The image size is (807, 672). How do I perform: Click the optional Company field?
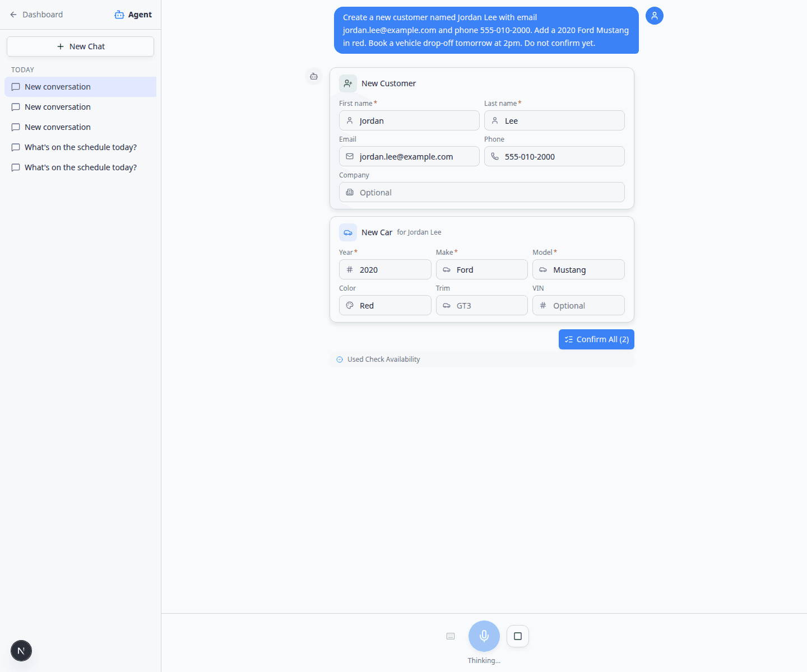pyautogui.click(x=482, y=192)
